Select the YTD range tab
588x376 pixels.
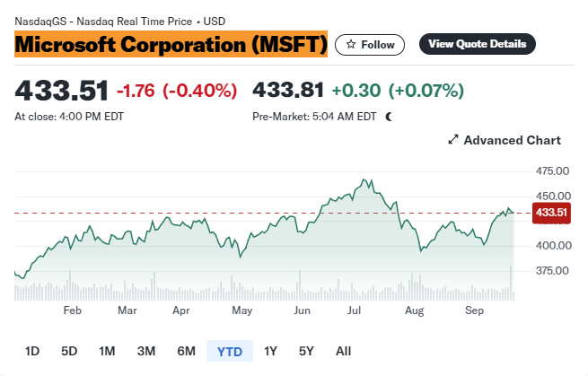click(x=230, y=351)
